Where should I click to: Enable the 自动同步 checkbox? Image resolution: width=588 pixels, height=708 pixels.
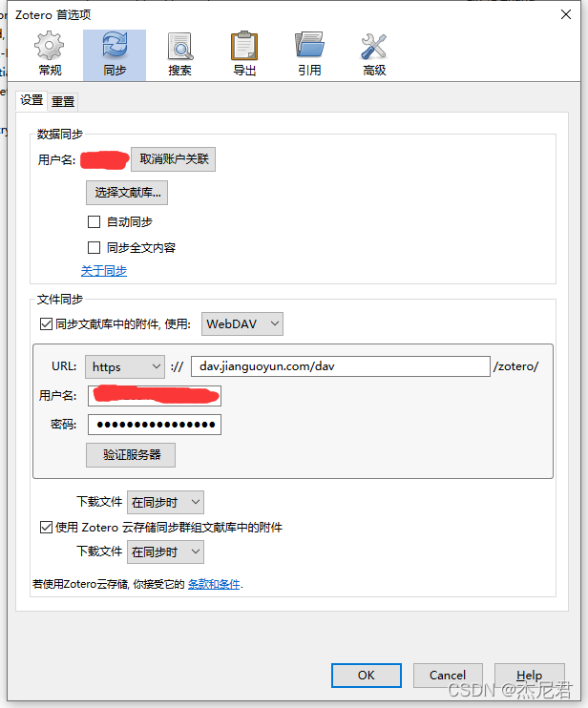click(94, 222)
